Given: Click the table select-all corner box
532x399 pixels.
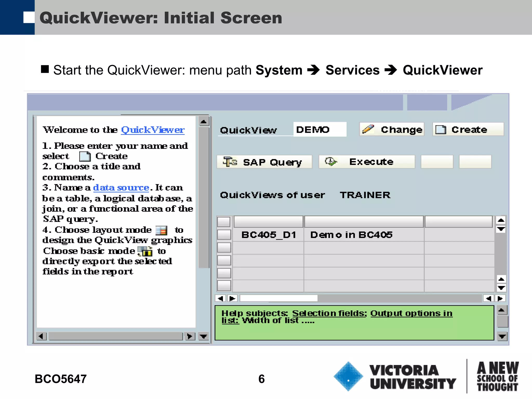Looking at the screenshot, I should pyautogui.click(x=224, y=222).
